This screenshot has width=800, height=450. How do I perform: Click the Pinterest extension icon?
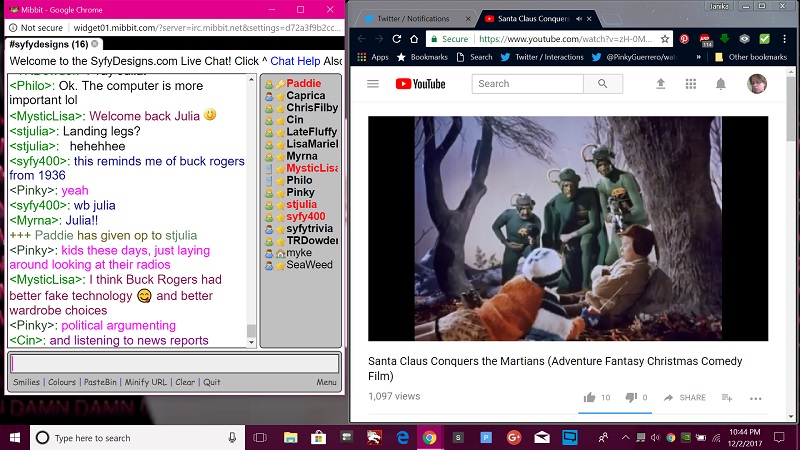coord(684,39)
